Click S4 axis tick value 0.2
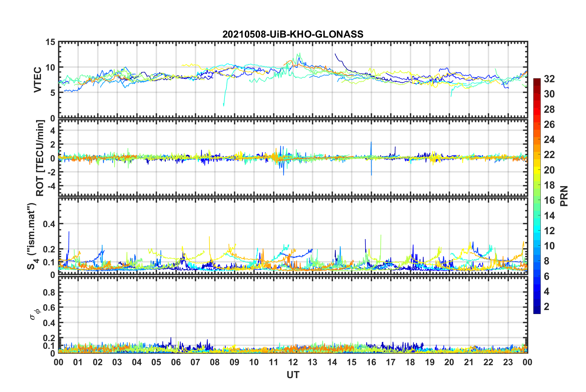586x392 pixels. [49, 249]
